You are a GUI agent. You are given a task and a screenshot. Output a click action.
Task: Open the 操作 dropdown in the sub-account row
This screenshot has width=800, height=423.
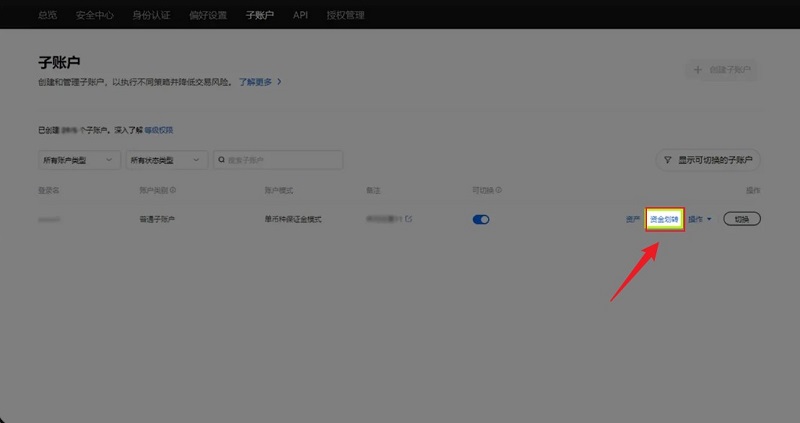tap(700, 219)
